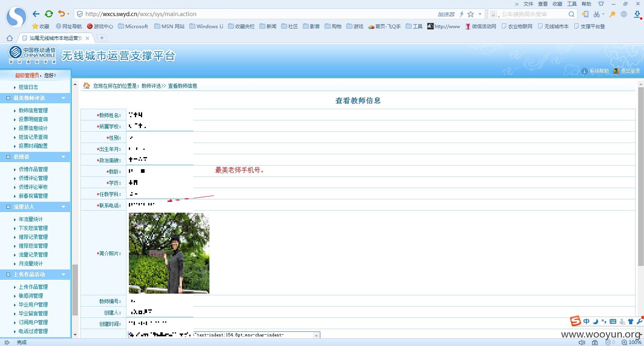644x346 pixels.
Task: Open 敏感词管理 in sidebar
Action: [31, 296]
